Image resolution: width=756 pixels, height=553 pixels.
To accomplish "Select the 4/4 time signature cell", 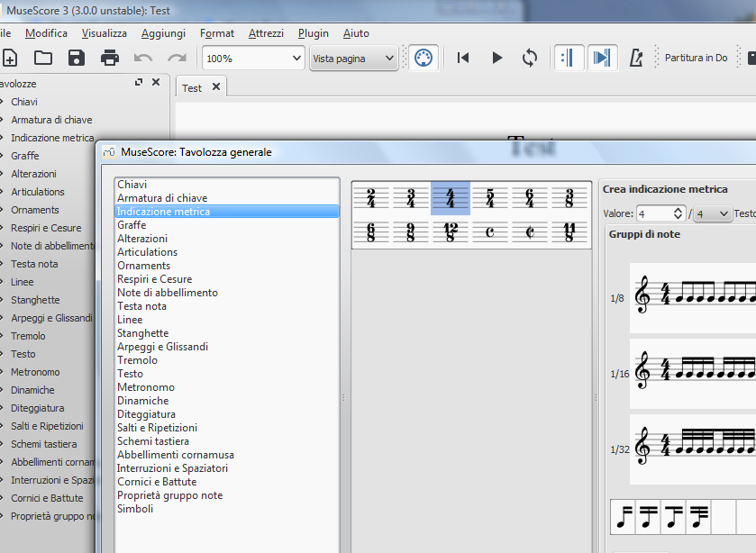I will click(x=450, y=197).
